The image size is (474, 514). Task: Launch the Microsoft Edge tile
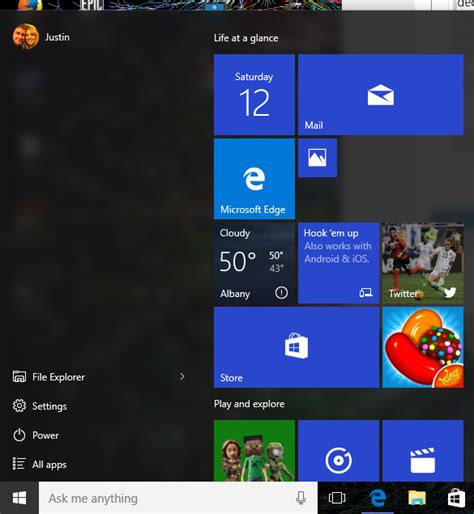(x=254, y=179)
